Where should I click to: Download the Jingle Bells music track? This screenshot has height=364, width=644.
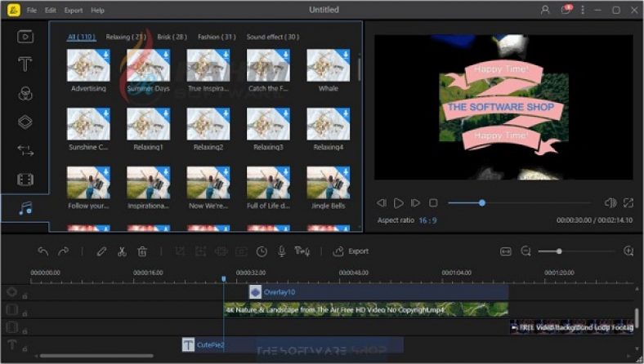pos(346,171)
